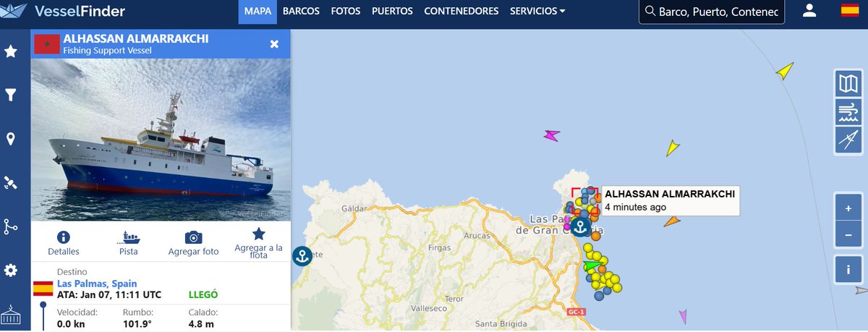Open the vessel photo thumbnail
This screenshot has width=868, height=332.
161,140
